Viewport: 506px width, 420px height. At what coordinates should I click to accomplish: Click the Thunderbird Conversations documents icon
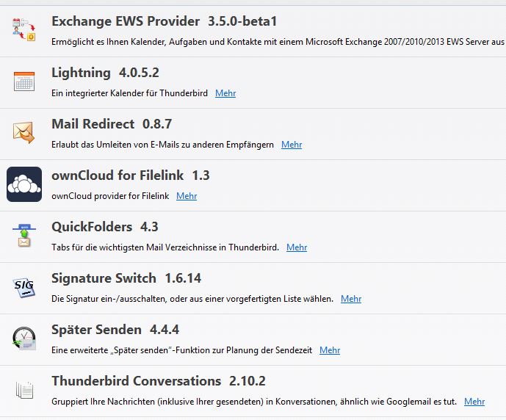pyautogui.click(x=25, y=390)
